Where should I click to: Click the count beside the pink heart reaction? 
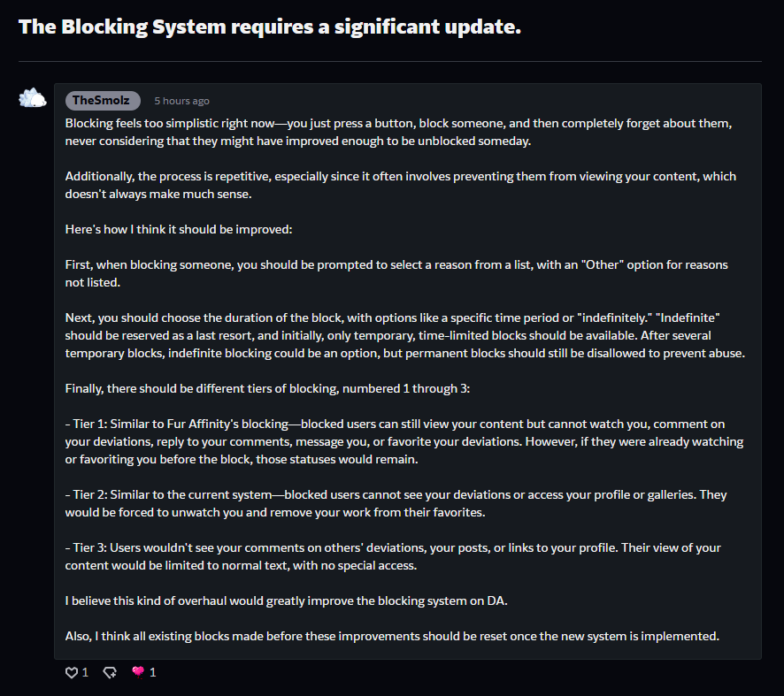coord(152,673)
